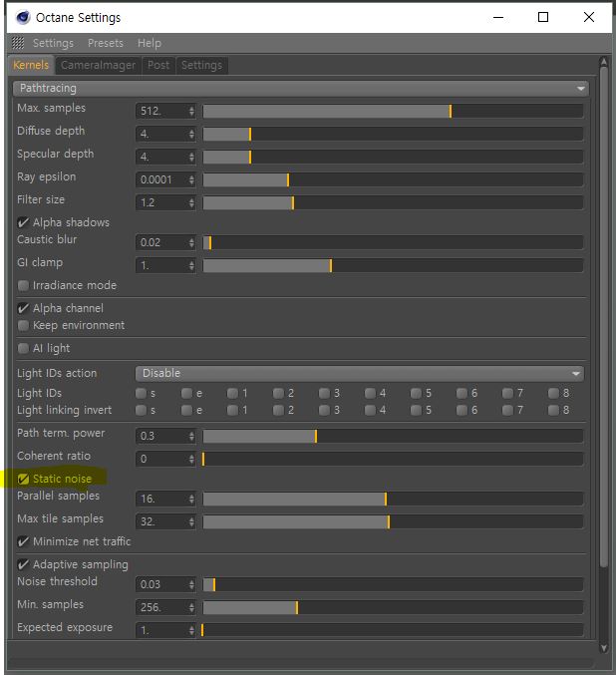Click the vertical scrollbar up arrow
Screen dimensions: 616x675
click(x=604, y=63)
